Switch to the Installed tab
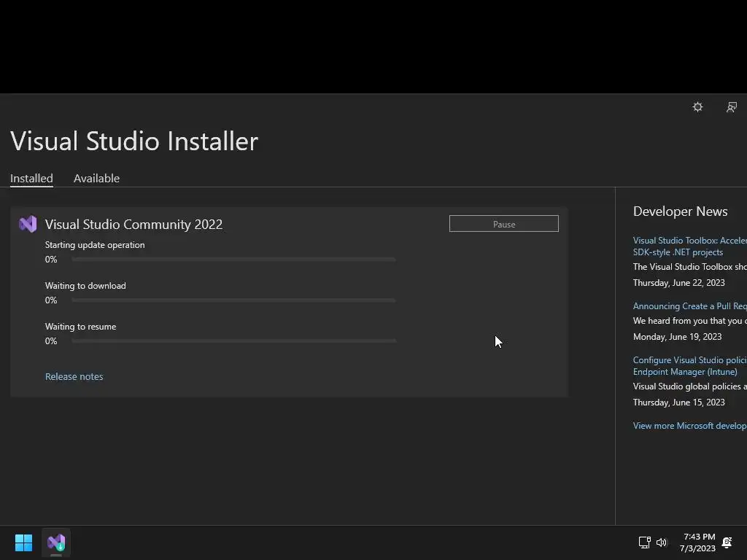 [31, 179]
